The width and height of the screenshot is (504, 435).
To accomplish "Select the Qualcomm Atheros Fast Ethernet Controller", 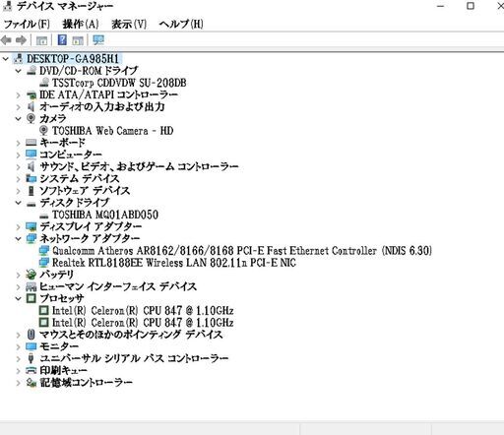I will coord(242,251).
